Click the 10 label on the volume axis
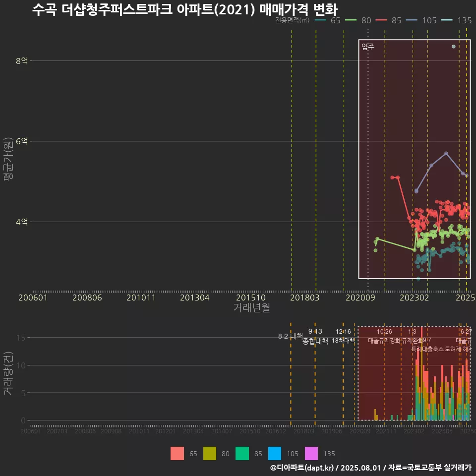 [21, 365]
